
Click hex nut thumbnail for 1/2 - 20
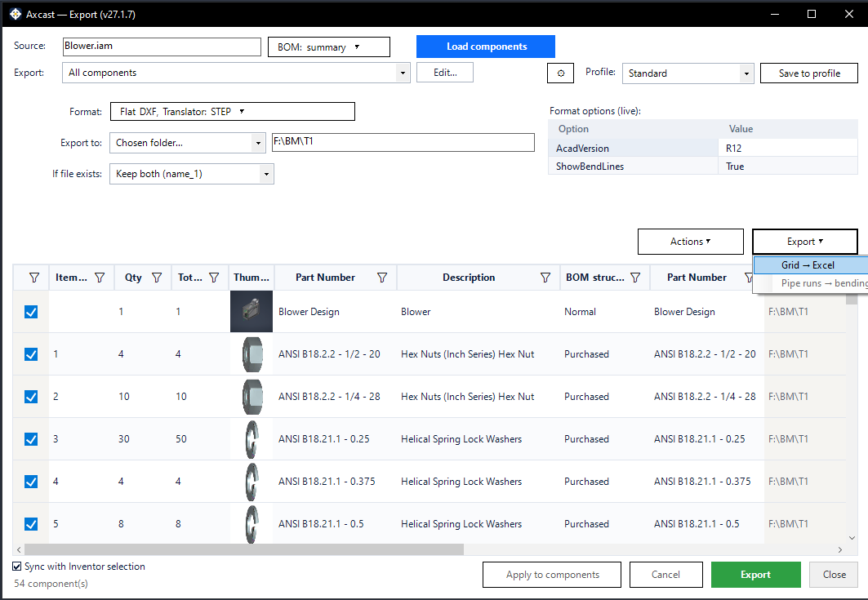coord(251,354)
